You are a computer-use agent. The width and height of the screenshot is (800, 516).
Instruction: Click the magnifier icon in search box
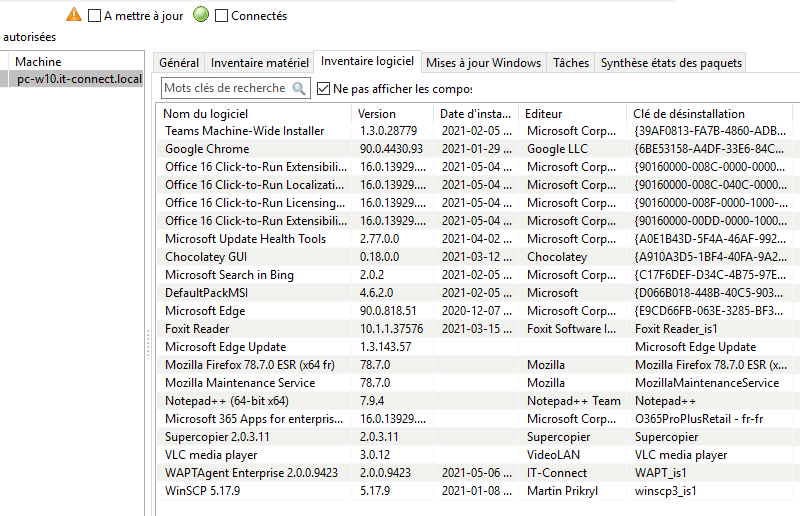pyautogui.click(x=299, y=89)
